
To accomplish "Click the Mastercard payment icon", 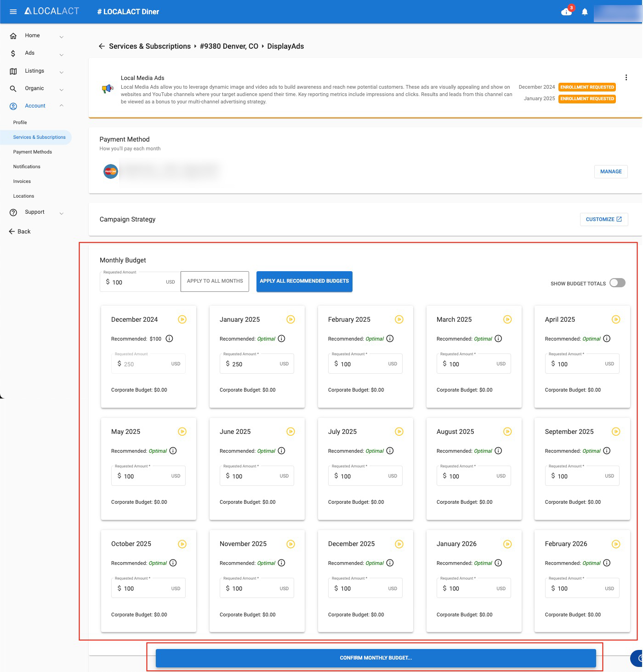I will click(x=111, y=171).
